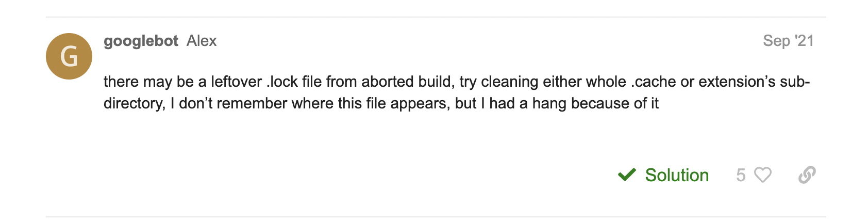Click the word ".lock" in the post

282,82
